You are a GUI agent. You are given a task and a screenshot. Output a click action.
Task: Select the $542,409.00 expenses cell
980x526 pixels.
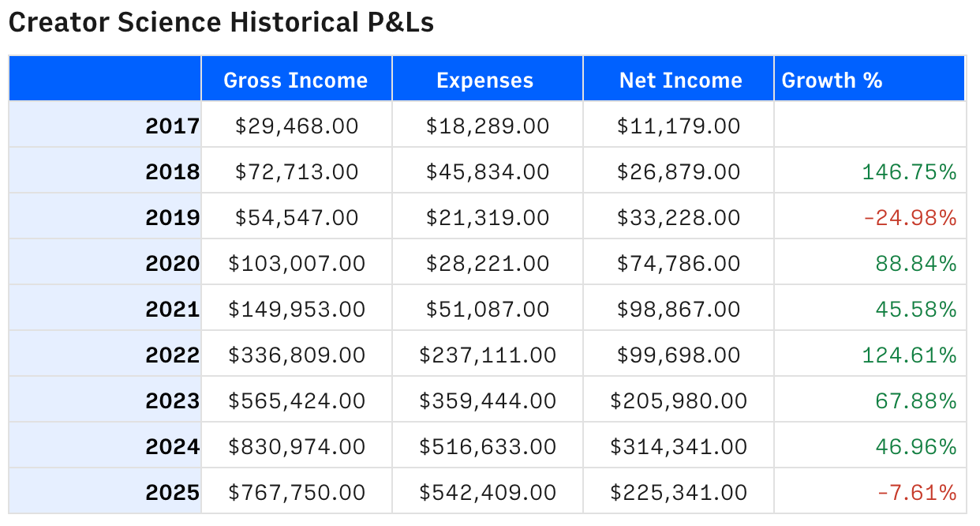(x=488, y=492)
